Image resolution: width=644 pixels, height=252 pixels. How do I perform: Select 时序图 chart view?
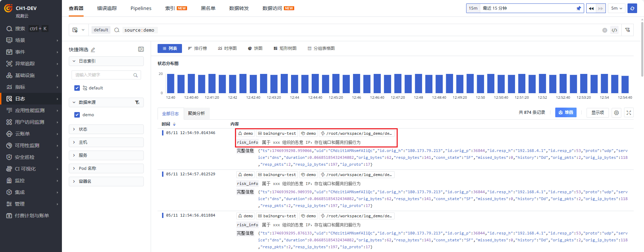point(227,48)
